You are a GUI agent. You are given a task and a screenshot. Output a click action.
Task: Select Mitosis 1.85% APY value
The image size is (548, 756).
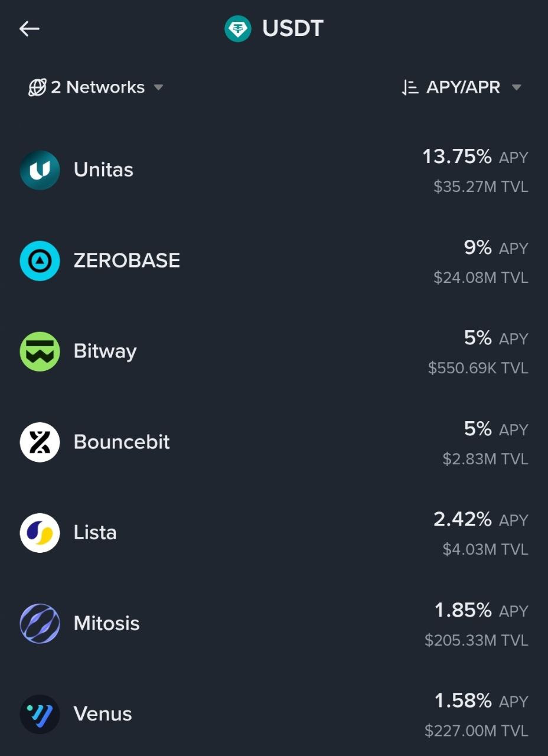pyautogui.click(x=463, y=611)
